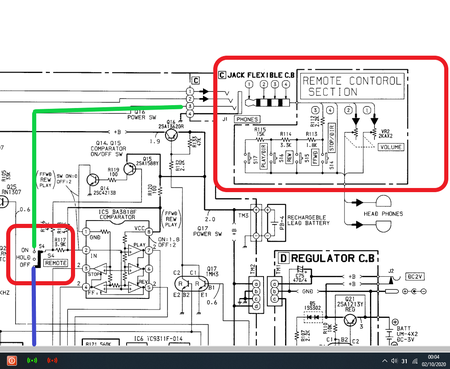Open the red signal broadcast taskbar icon
This screenshot has width=450, height=369.
click(x=52, y=360)
